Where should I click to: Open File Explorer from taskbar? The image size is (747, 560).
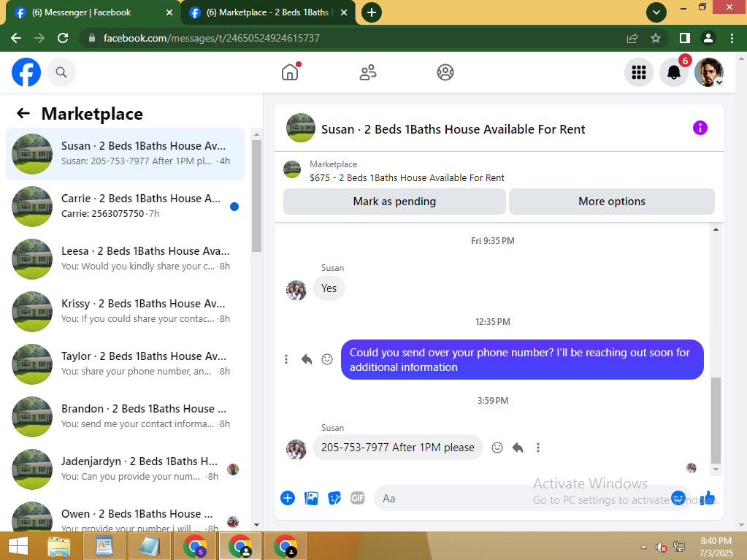pos(59,546)
